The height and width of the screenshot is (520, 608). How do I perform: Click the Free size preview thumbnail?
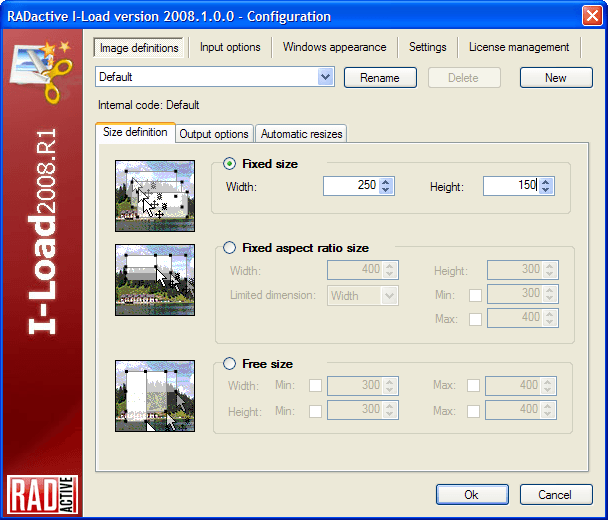click(x=155, y=396)
